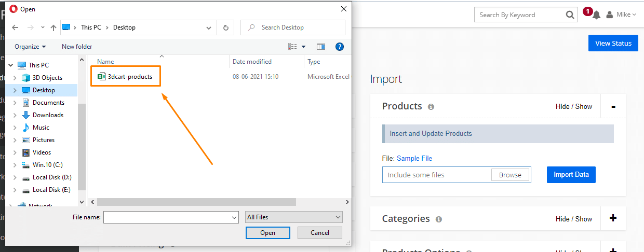644x252 pixels.
Task: Expand the Categories section plus button
Action: click(x=613, y=218)
